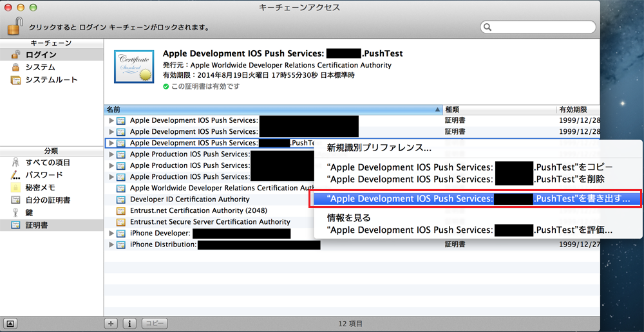Show the すべての項目 category
The image size is (644, 332).
52,163
